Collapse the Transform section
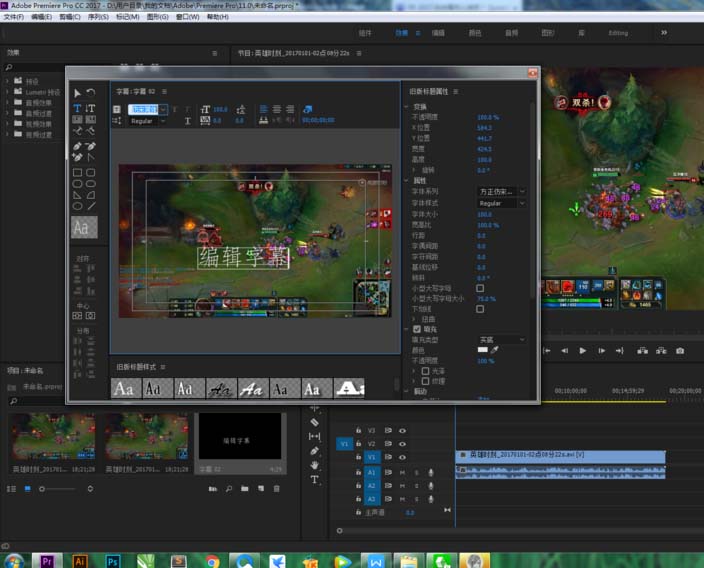 (406, 107)
